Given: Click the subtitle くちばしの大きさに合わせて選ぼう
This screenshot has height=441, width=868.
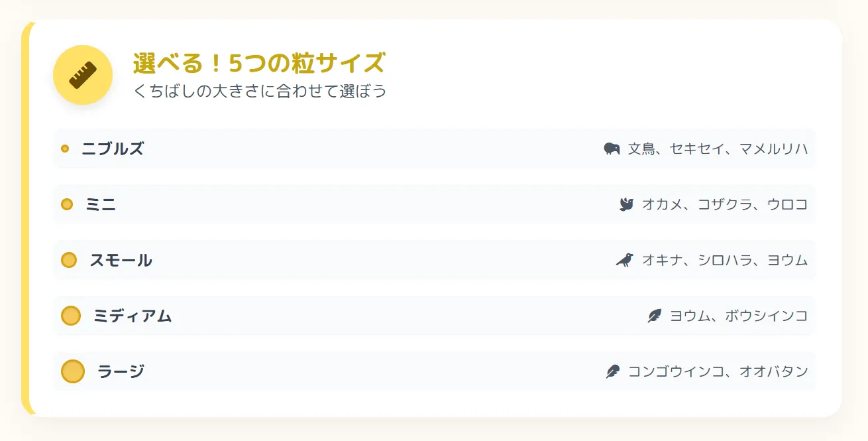Looking at the screenshot, I should point(260,91).
